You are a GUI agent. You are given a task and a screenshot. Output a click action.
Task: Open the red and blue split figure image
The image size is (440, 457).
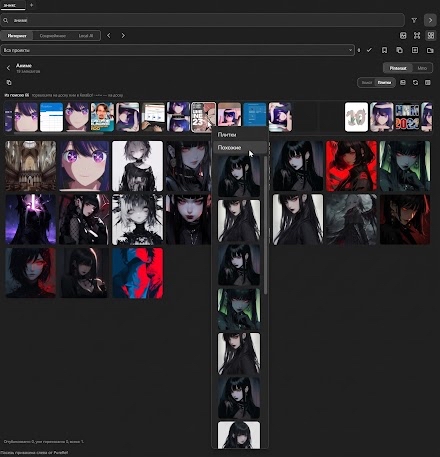137,273
